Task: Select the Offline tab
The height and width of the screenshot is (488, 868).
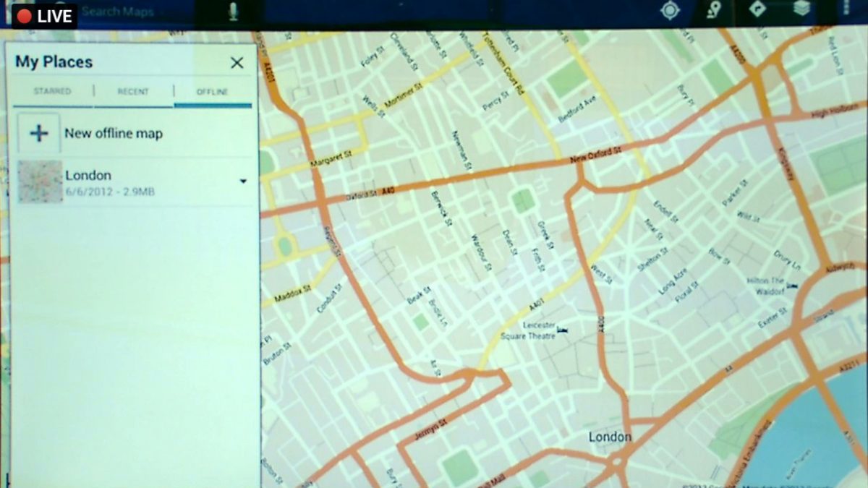Action: 213,92
